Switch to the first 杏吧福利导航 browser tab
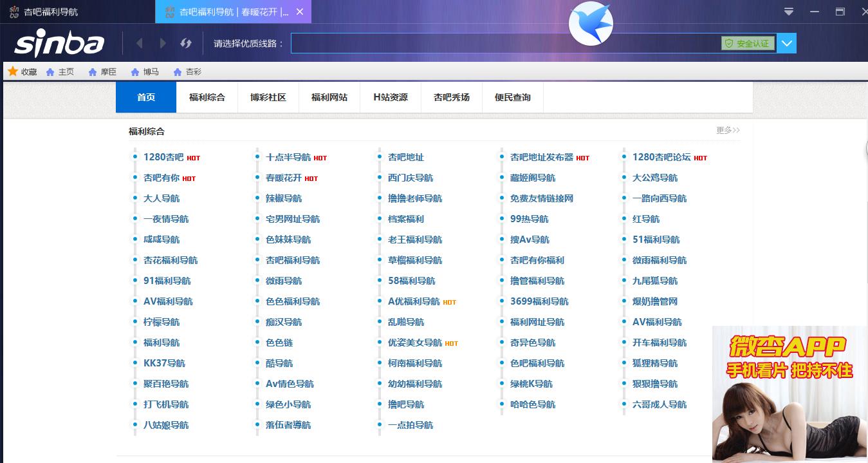This screenshot has height=463, width=868. [77, 12]
